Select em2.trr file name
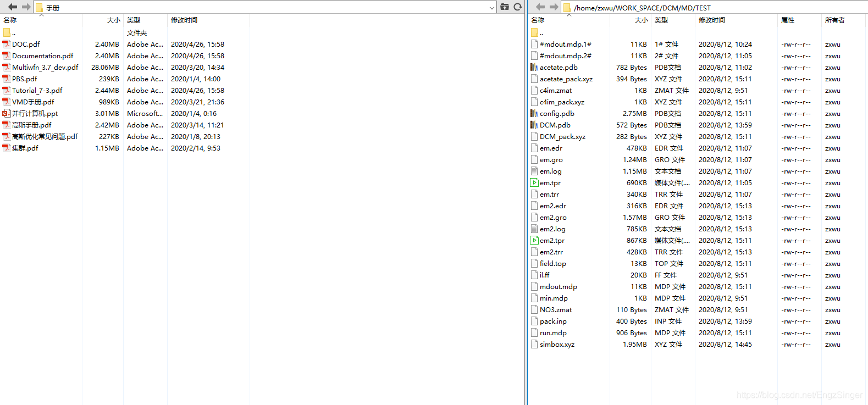This screenshot has height=405, width=868. pos(551,252)
